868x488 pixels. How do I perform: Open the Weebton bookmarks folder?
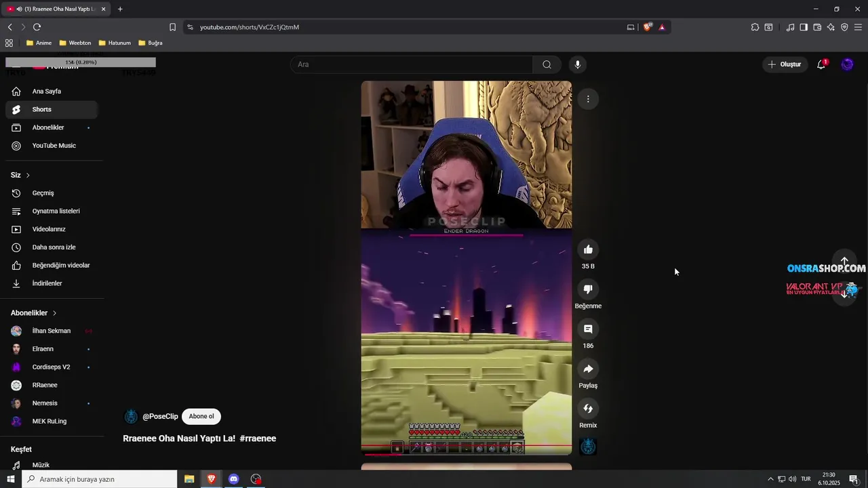click(x=75, y=43)
